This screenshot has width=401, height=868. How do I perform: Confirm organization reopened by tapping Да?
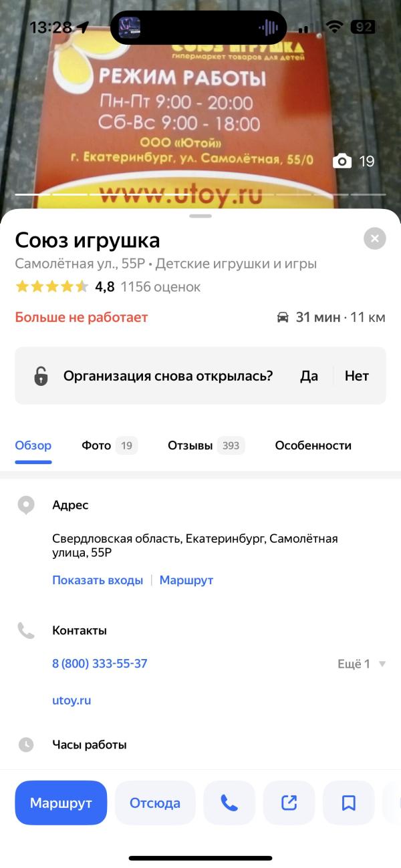(x=309, y=375)
